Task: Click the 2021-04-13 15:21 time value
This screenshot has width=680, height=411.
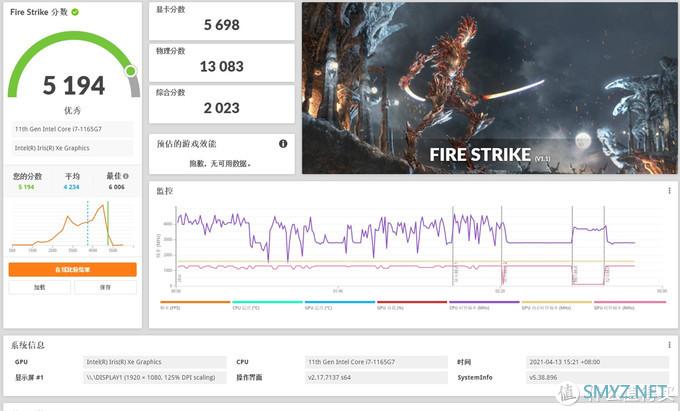Action: click(597, 362)
